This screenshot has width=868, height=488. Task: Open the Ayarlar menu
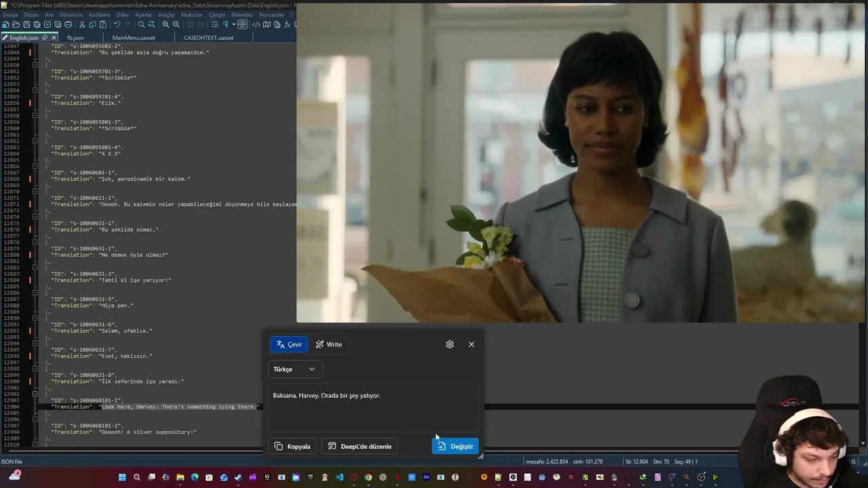[x=144, y=15]
